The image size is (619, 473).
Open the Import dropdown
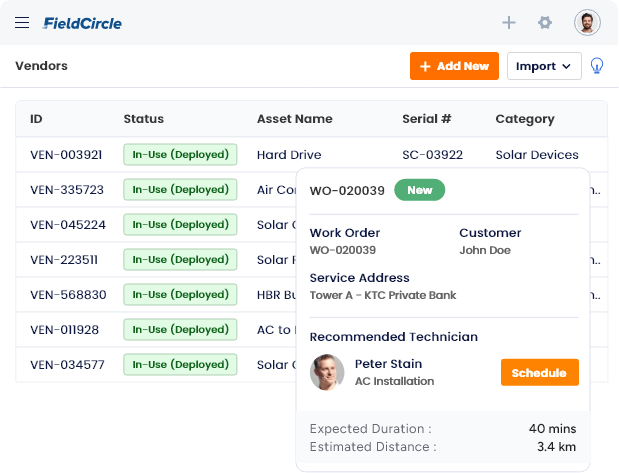pyautogui.click(x=544, y=66)
